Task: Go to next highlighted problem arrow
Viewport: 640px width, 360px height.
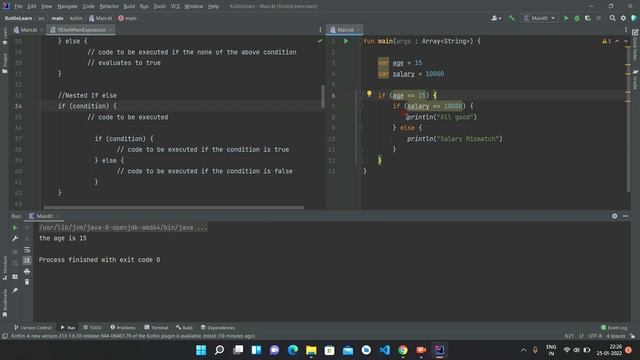Action: click(x=626, y=41)
